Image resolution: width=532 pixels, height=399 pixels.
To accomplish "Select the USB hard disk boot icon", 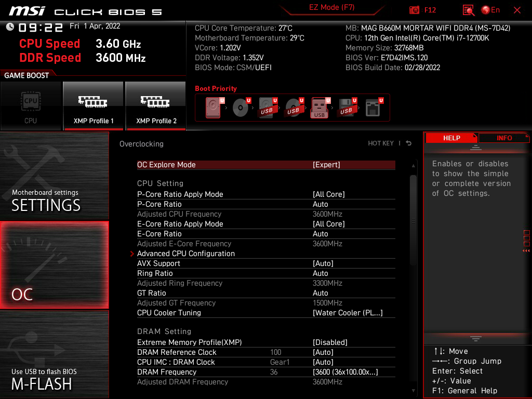I will pyautogui.click(x=268, y=108).
